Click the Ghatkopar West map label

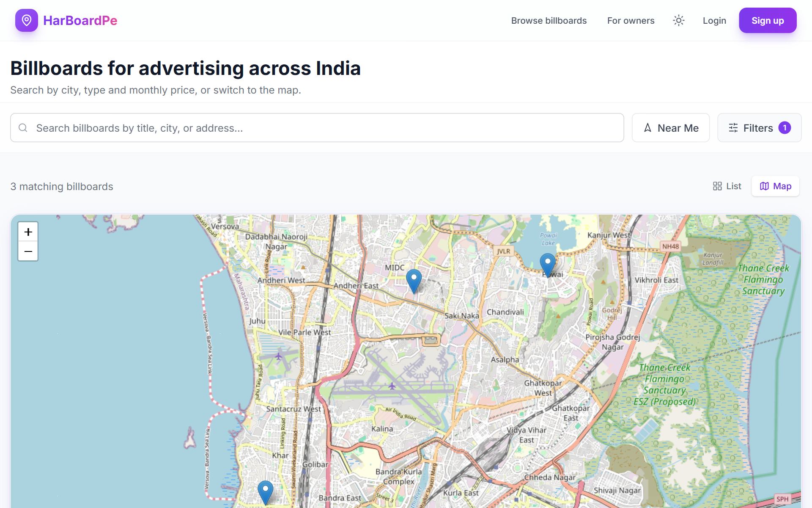(543, 388)
